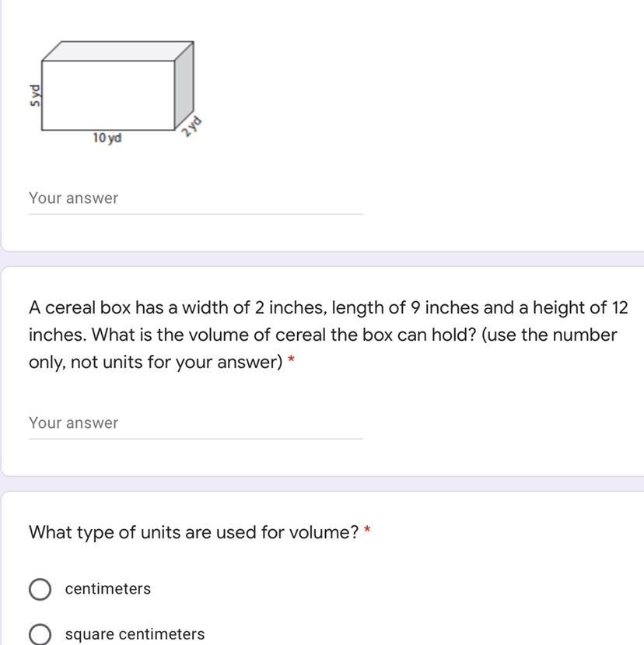This screenshot has height=645, width=644.
Task: Click the shaded right side of the prism
Action: 184,87
